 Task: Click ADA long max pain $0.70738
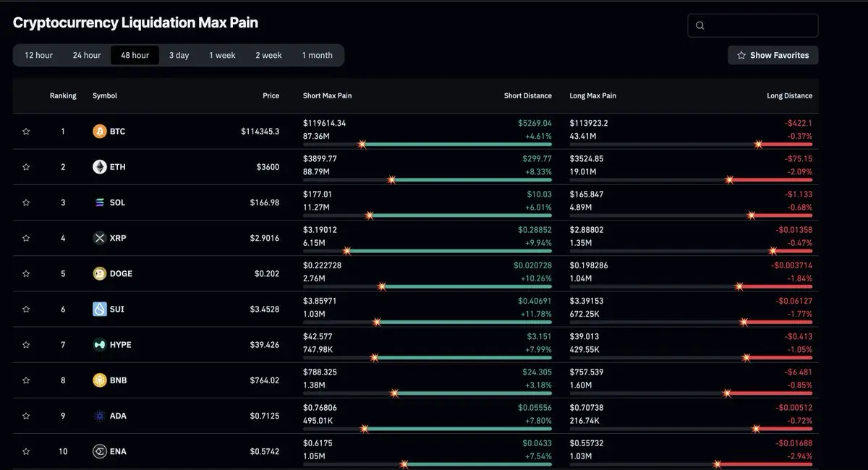587,408
